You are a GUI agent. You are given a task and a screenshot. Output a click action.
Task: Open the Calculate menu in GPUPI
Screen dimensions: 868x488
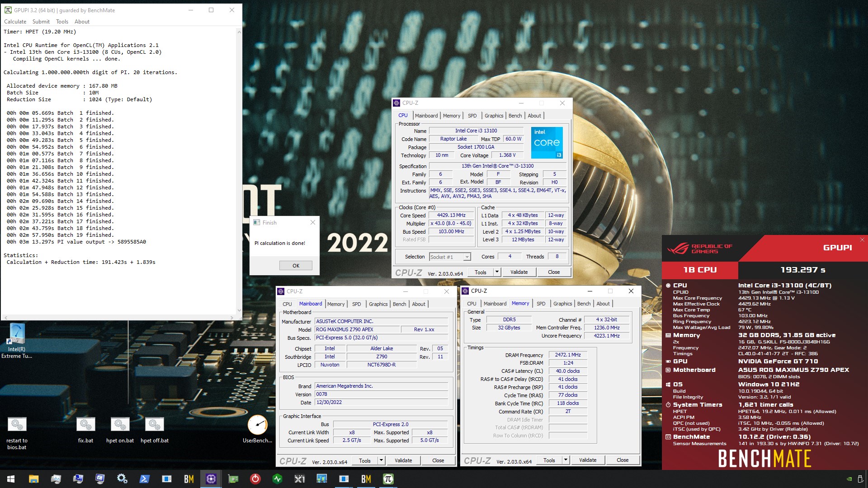click(15, 22)
